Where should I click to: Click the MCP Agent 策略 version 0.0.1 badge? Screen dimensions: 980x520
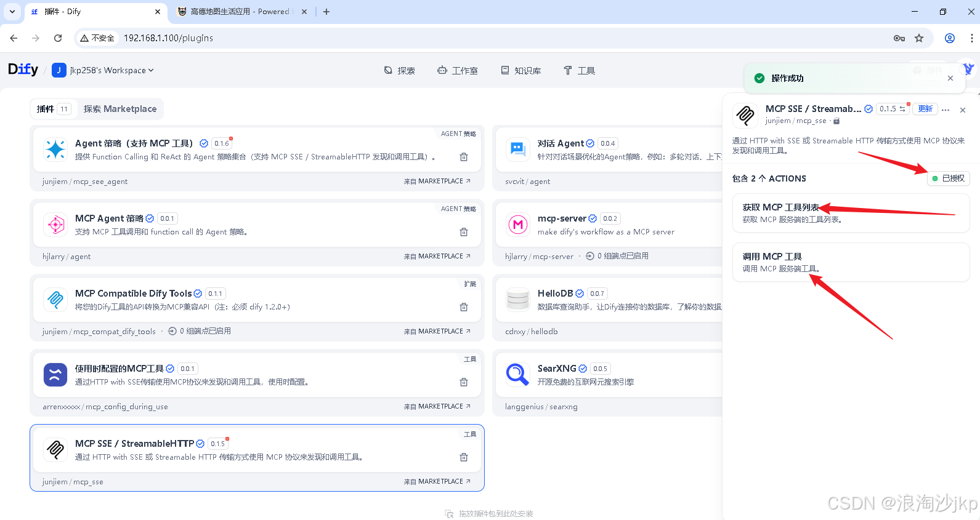pos(168,218)
